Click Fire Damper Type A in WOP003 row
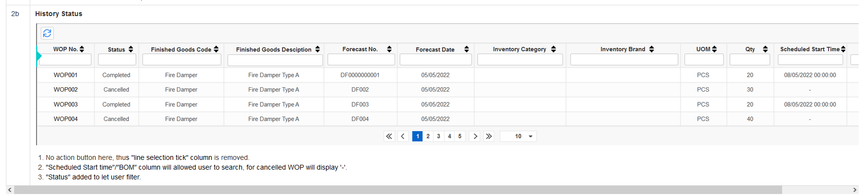868x195 pixels. 274,104
